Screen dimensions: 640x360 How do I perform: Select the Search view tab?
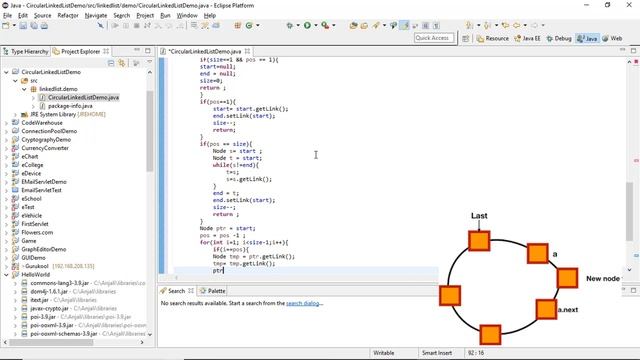[x=176, y=291]
